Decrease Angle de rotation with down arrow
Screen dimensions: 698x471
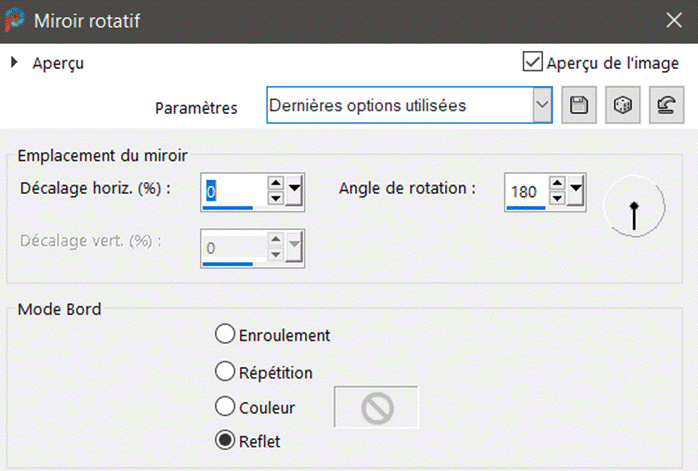click(557, 197)
